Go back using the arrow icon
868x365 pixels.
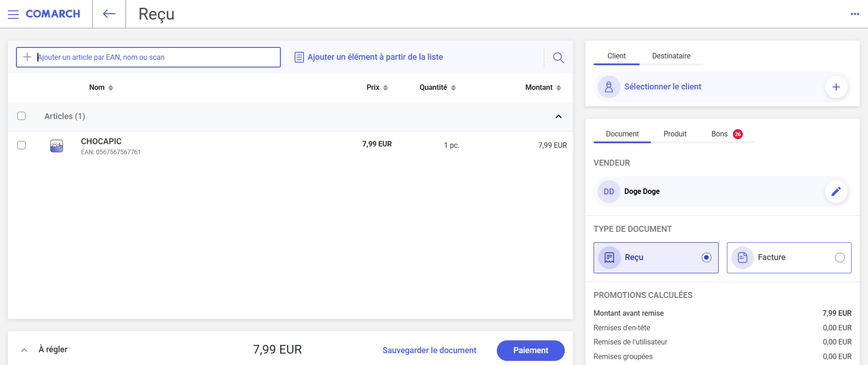109,14
